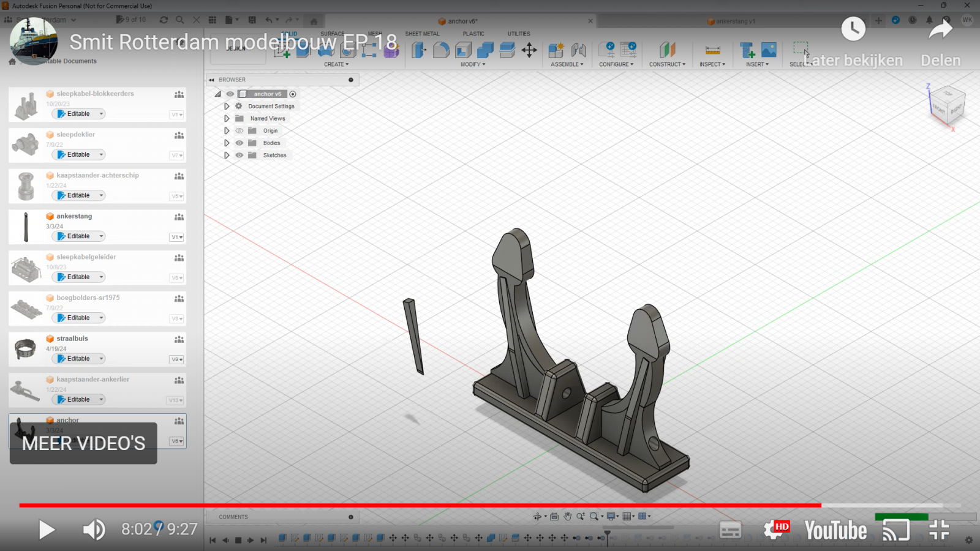The height and width of the screenshot is (551, 980).
Task: Toggle visibility of the Origin folder
Action: (239, 130)
